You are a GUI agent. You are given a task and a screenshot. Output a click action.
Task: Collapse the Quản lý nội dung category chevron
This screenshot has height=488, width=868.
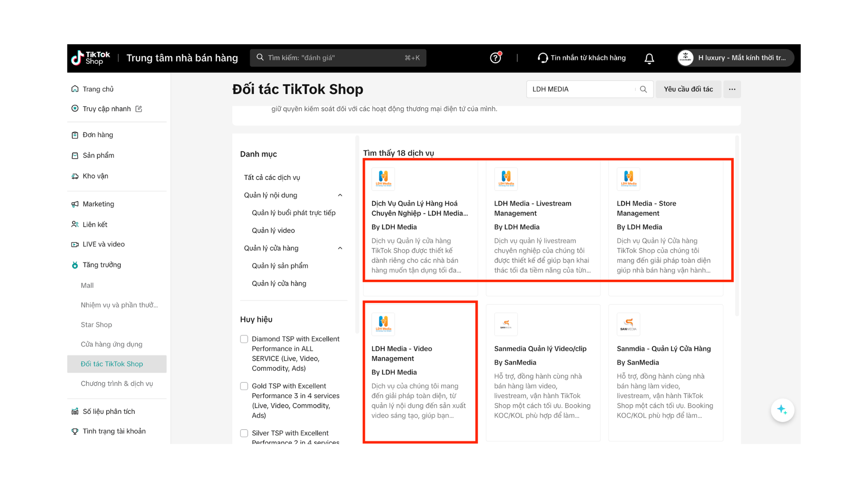point(340,195)
